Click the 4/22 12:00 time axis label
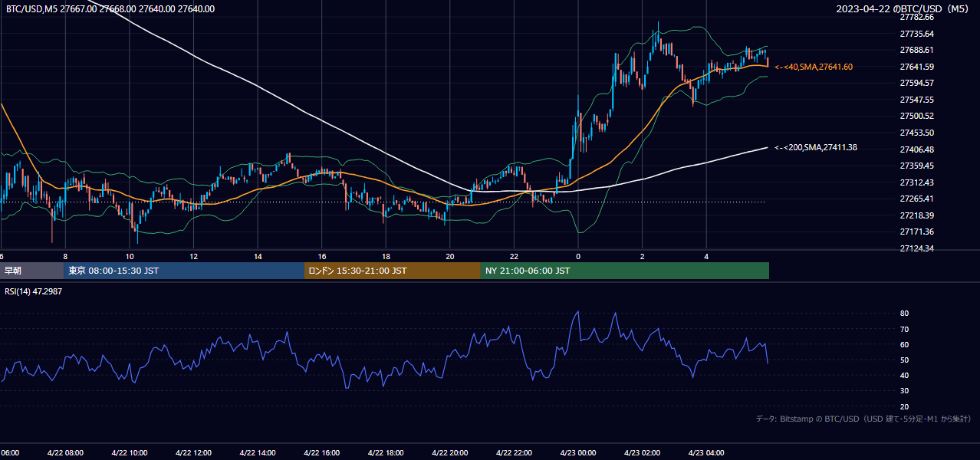The width and height of the screenshot is (980, 460). coord(194,452)
